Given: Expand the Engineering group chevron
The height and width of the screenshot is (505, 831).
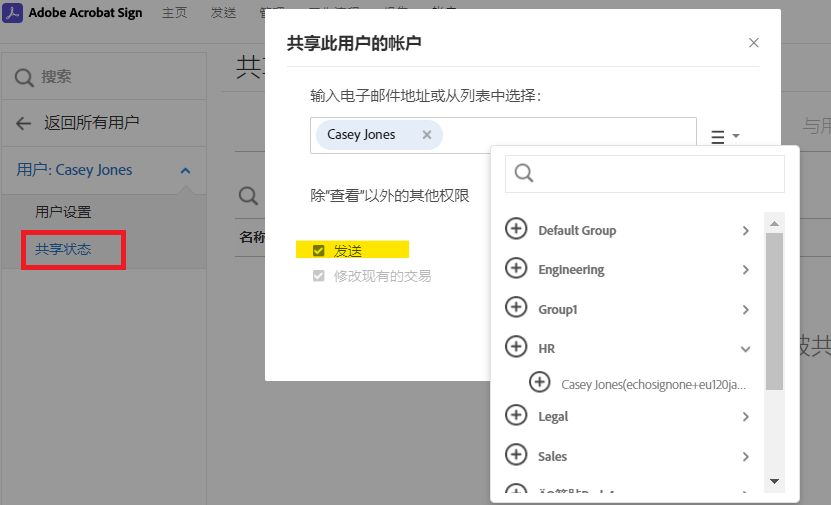Looking at the screenshot, I should tap(746, 270).
